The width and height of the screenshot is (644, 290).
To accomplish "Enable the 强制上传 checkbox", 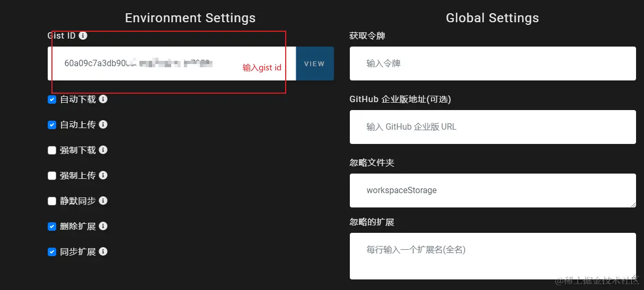I will 52,176.
